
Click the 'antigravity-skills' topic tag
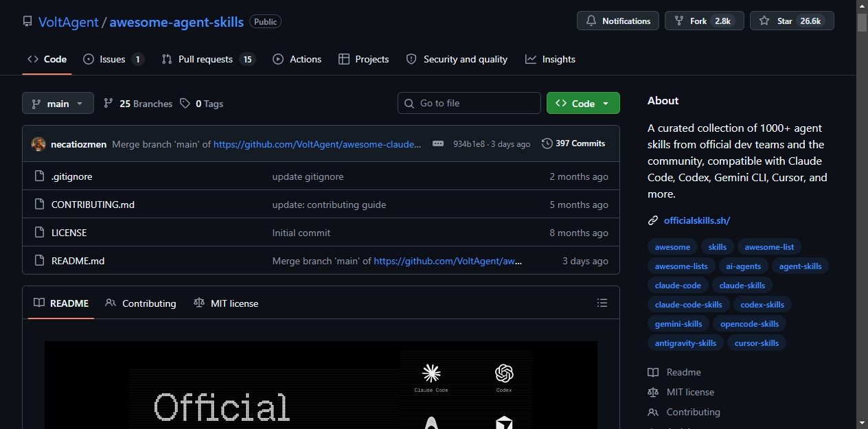685,343
